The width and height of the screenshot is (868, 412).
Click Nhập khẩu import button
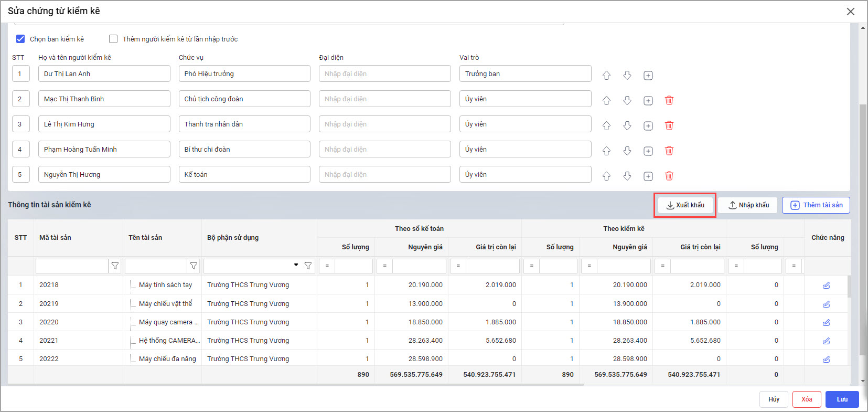tap(748, 205)
